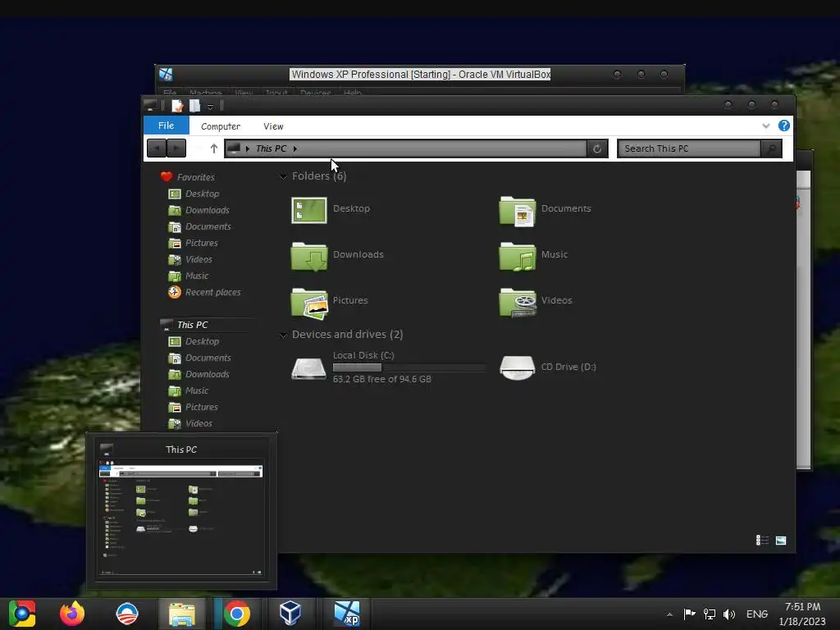Select the CD Drive (D:) icon
840x630 pixels.
[517, 367]
